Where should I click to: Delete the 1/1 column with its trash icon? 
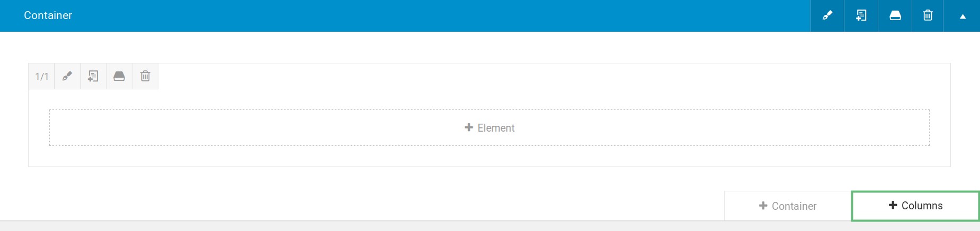[145, 77]
